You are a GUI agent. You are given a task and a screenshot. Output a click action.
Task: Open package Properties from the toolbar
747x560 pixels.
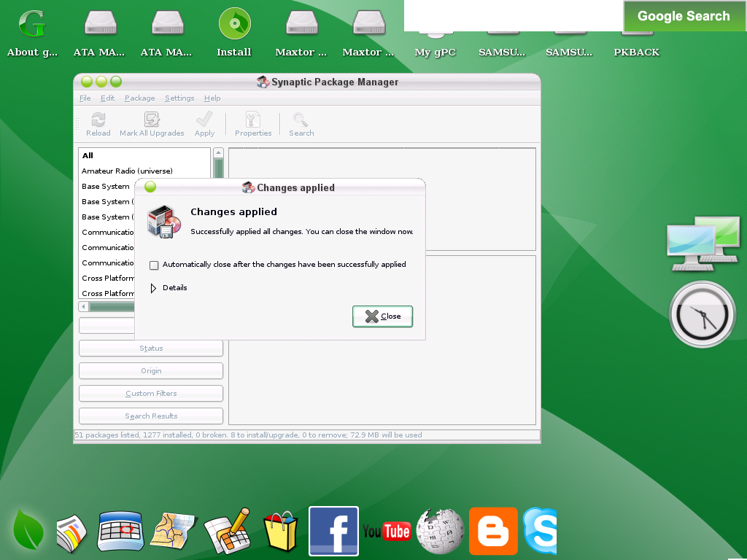(253, 120)
